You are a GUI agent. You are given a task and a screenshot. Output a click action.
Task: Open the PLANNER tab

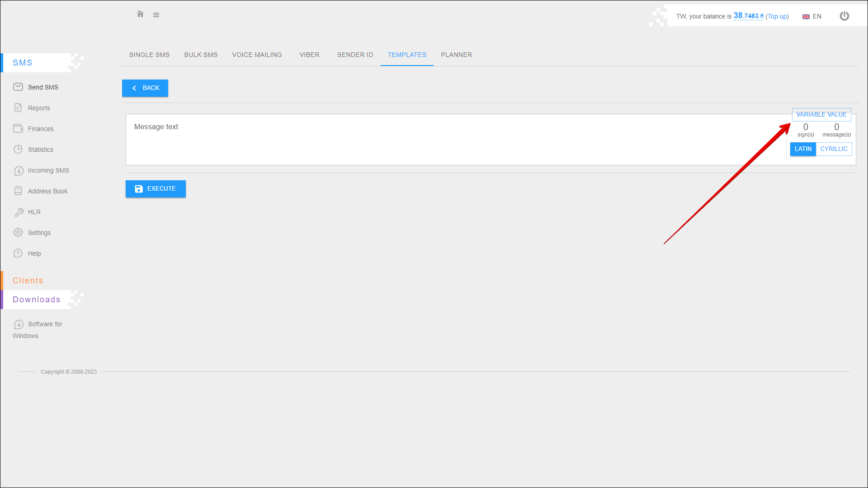456,55
